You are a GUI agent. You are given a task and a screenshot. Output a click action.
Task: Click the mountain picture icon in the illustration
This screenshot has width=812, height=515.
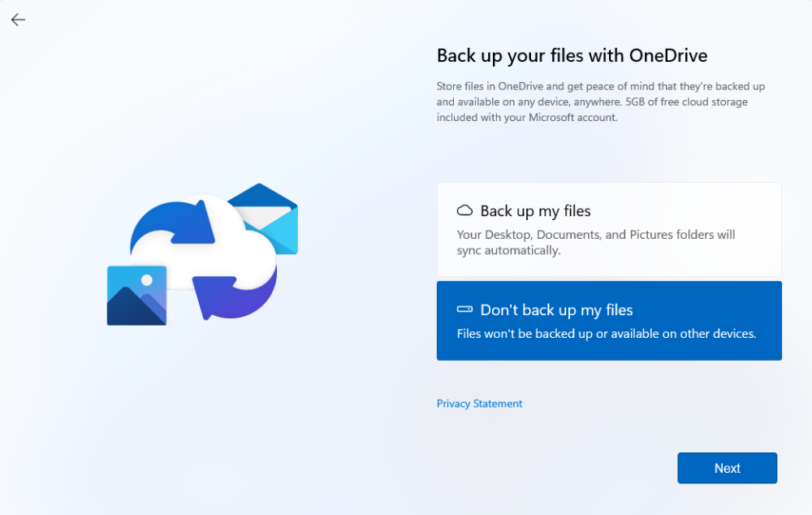click(136, 296)
